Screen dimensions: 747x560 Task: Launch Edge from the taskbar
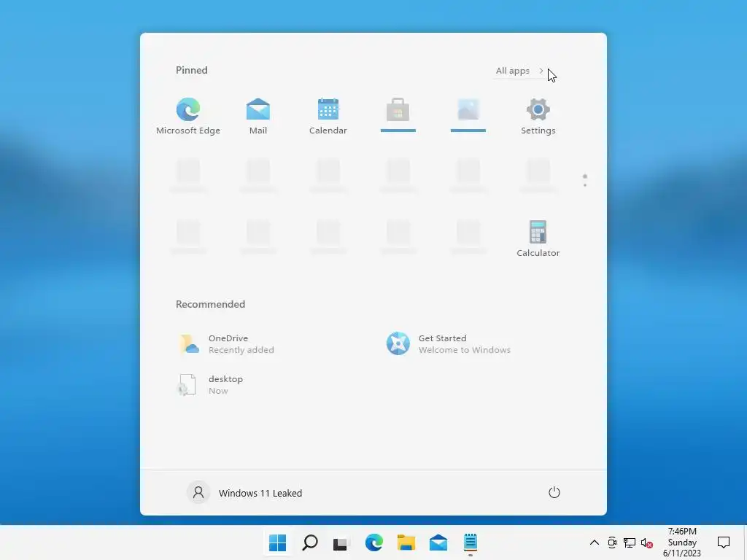pyautogui.click(x=374, y=542)
